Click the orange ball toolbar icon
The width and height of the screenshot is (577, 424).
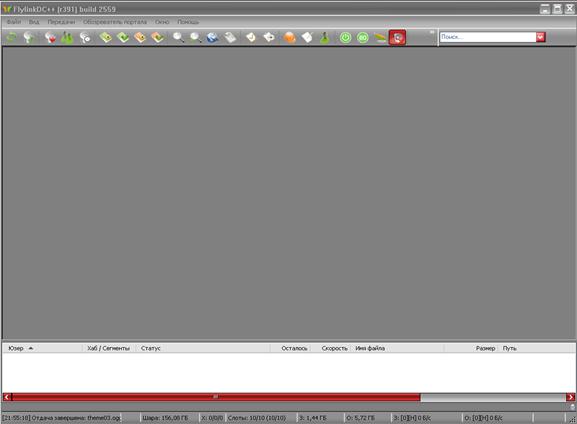[290, 37]
